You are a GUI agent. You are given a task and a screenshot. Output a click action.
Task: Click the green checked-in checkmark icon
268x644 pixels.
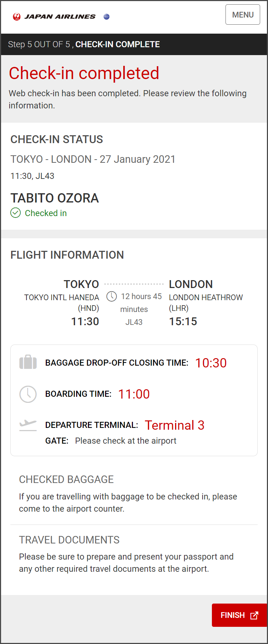[x=15, y=213]
